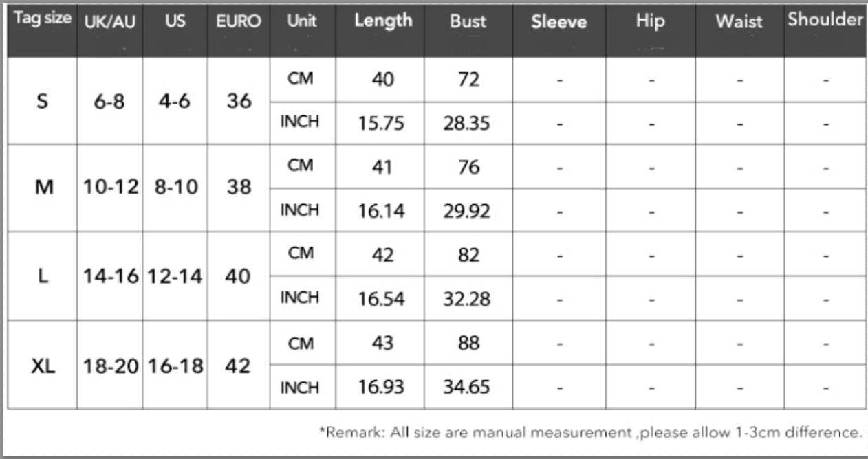This screenshot has height=459, width=868.
Task: Select the Sleeve column header
Action: 559,21
